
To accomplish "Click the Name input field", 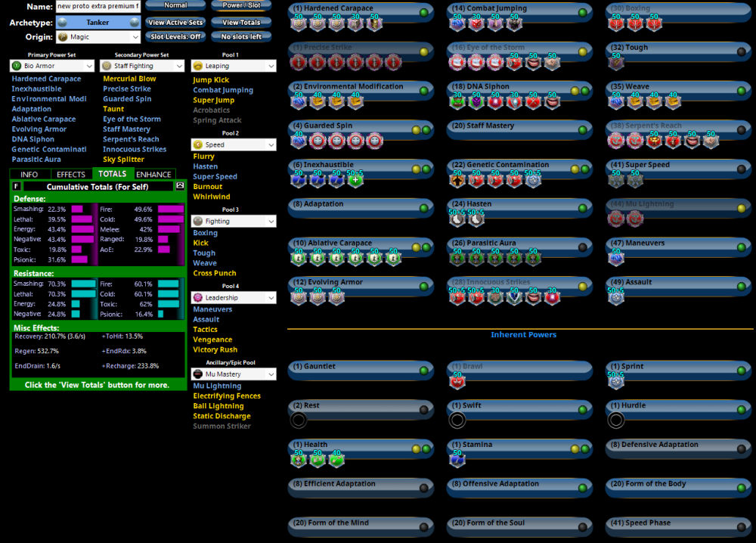I will pos(98,7).
